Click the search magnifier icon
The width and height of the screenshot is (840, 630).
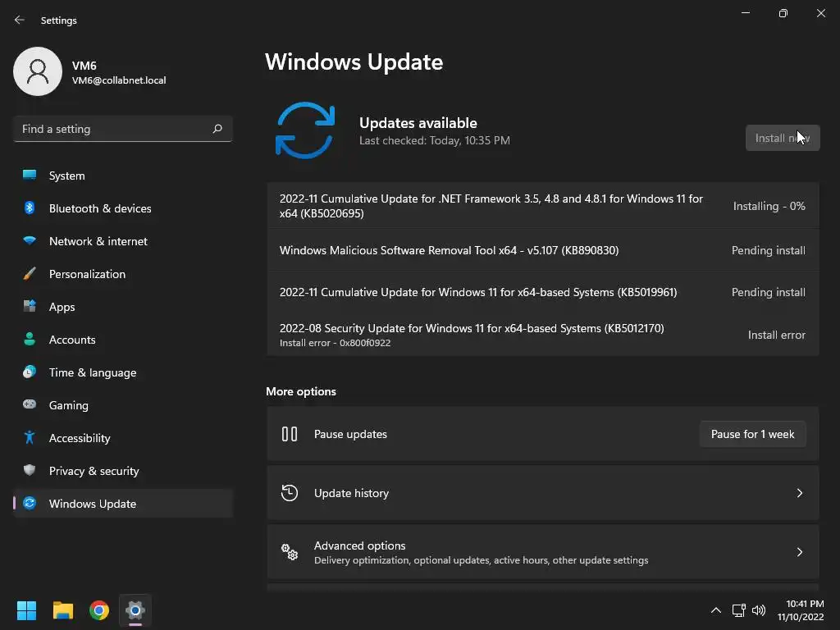click(217, 129)
